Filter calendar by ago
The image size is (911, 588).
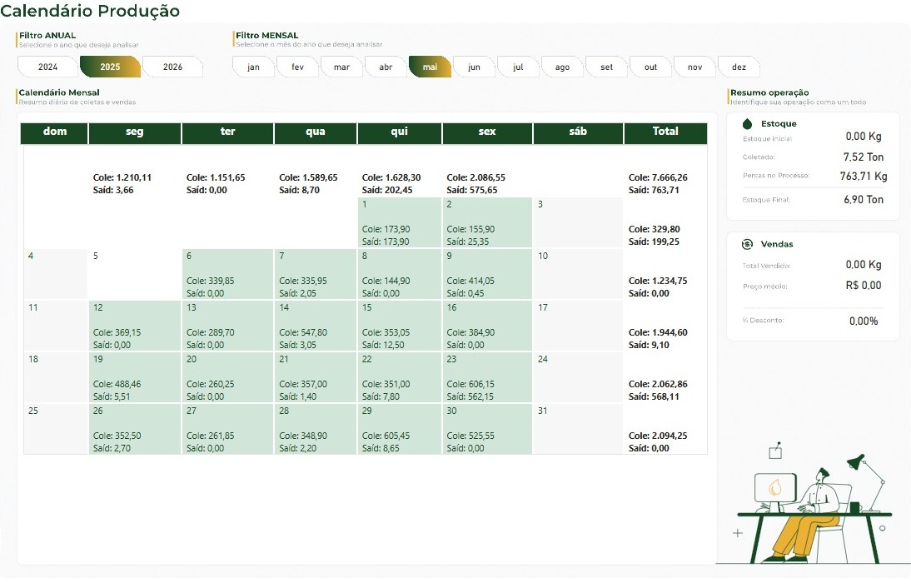point(562,67)
